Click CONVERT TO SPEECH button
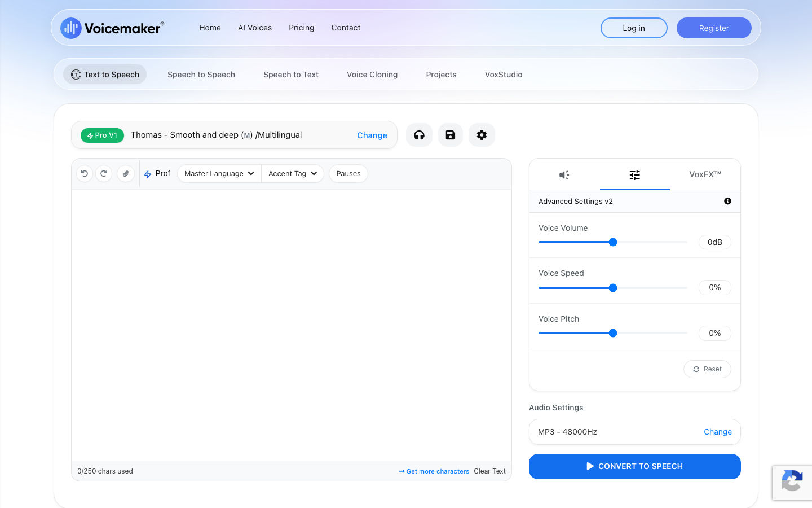Screen dimensions: 812x508 [x=635, y=466]
